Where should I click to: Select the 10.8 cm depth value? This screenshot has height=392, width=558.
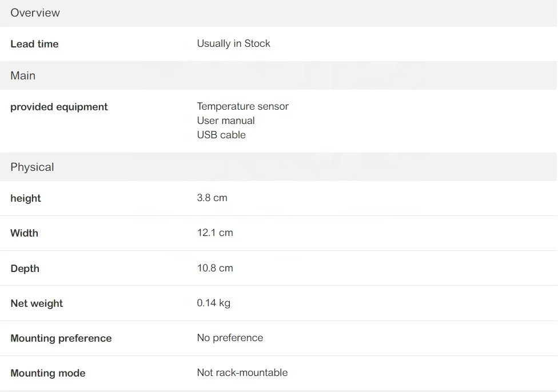click(x=215, y=268)
